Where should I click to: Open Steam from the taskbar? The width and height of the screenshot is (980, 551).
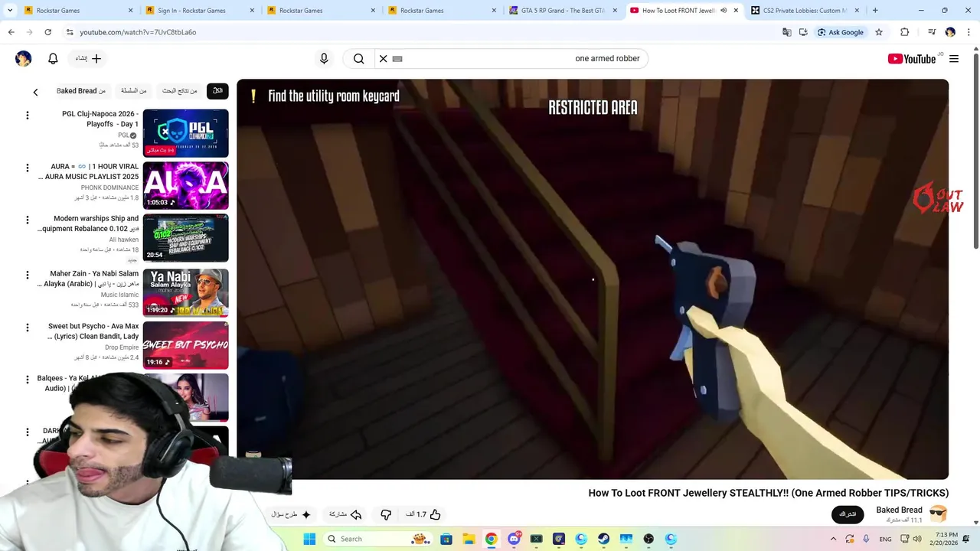pyautogui.click(x=604, y=539)
